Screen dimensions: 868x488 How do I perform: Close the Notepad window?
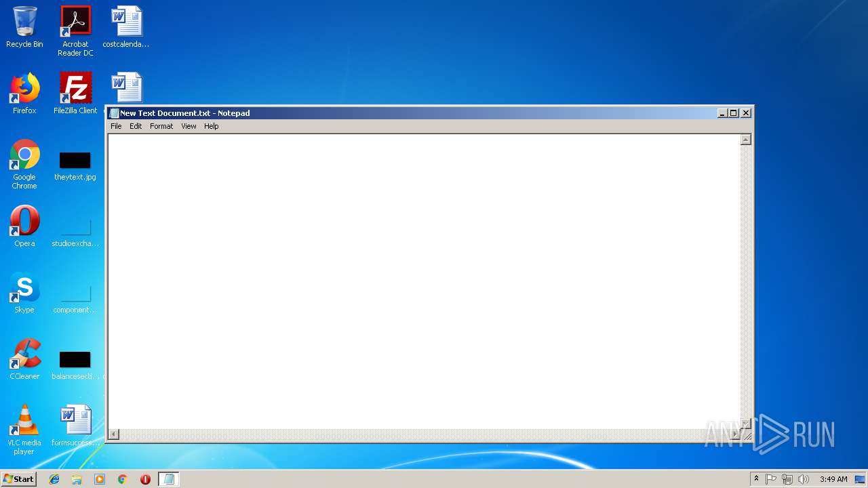pos(746,113)
